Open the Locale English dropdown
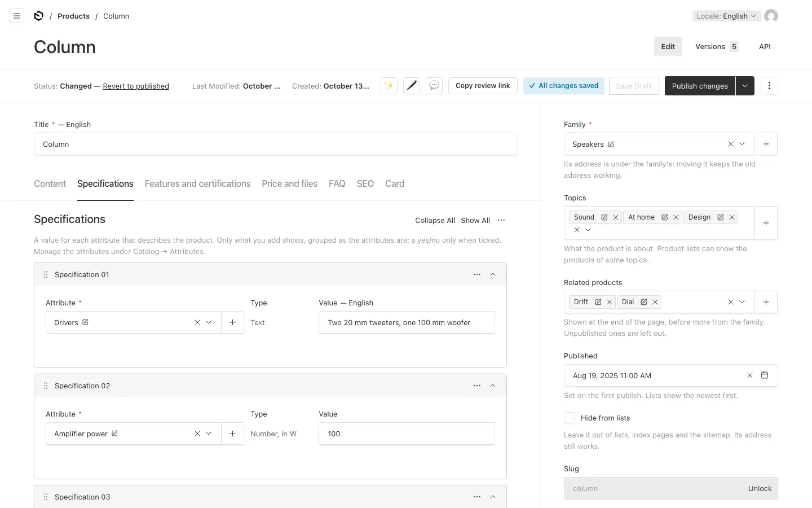This screenshot has width=812, height=508. click(726, 16)
